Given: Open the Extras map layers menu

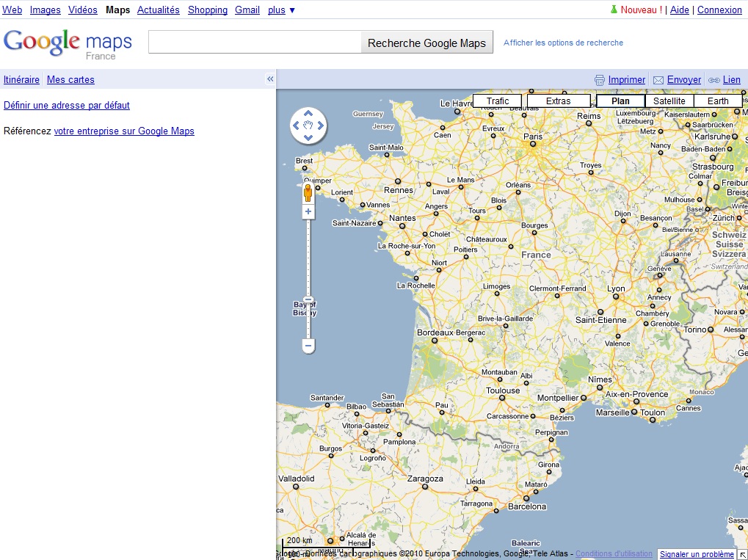Looking at the screenshot, I should point(559,101).
